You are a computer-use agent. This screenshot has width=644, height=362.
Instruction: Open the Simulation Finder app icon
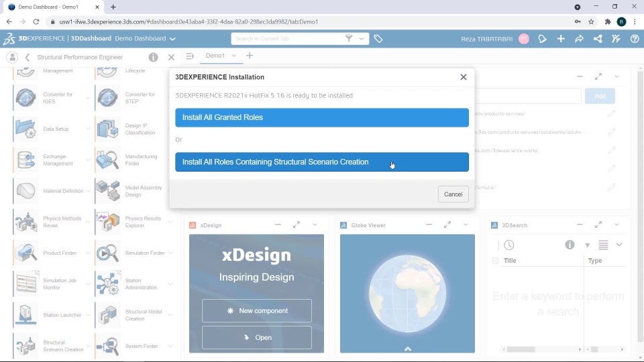point(107,253)
